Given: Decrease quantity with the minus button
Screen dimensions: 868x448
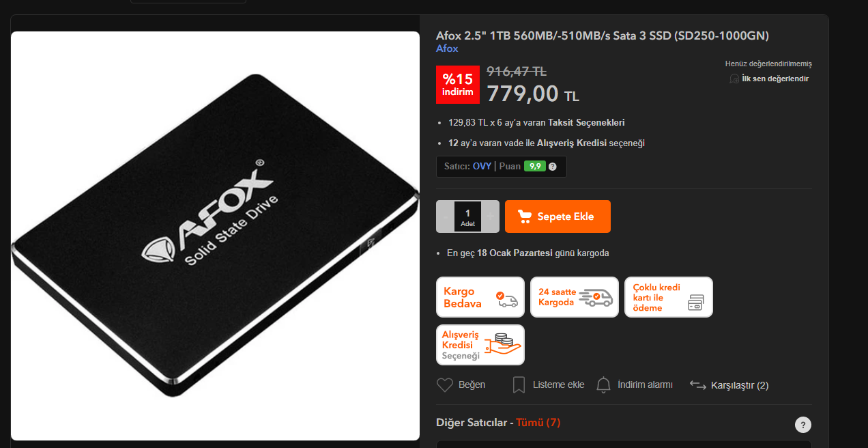Looking at the screenshot, I should click(x=446, y=216).
